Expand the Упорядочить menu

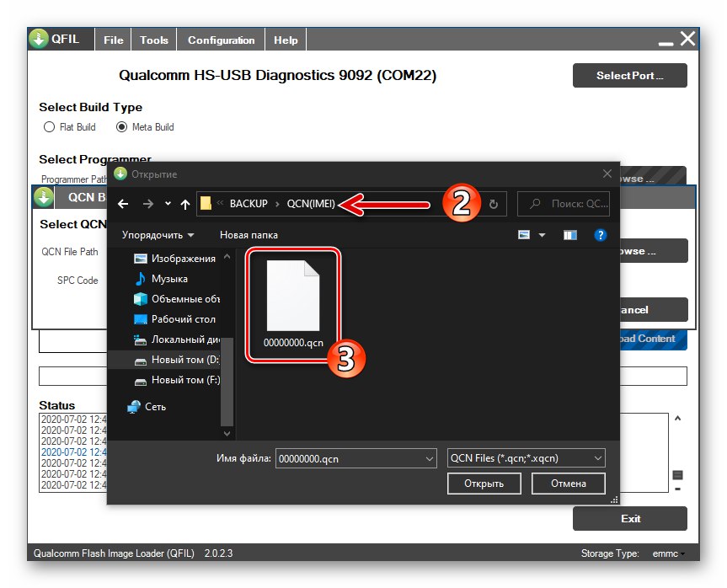click(x=158, y=235)
